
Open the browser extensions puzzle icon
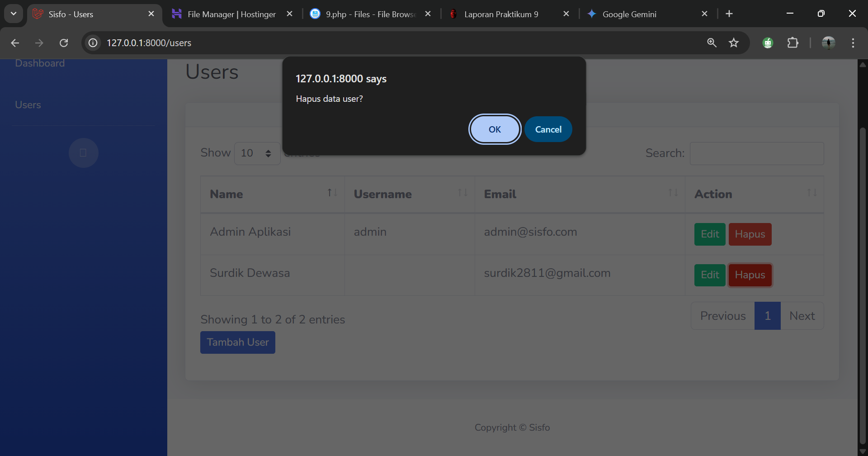(x=793, y=43)
